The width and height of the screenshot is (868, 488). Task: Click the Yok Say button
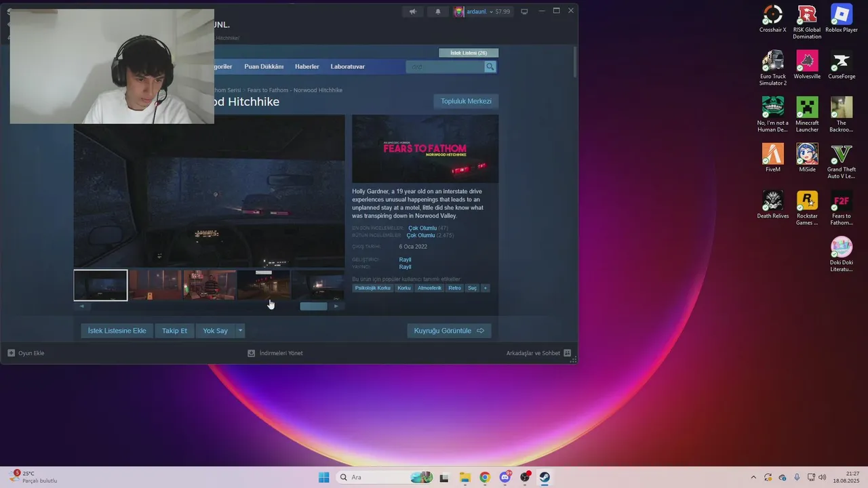point(215,331)
